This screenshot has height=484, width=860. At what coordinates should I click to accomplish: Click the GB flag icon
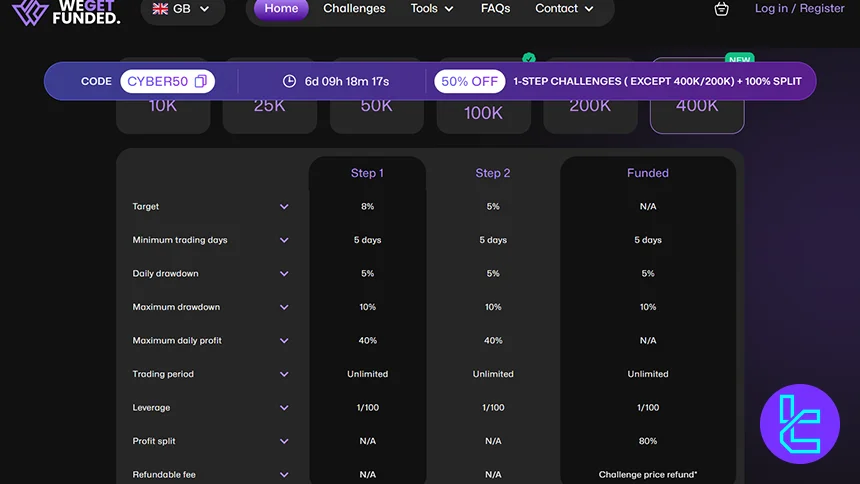click(160, 9)
